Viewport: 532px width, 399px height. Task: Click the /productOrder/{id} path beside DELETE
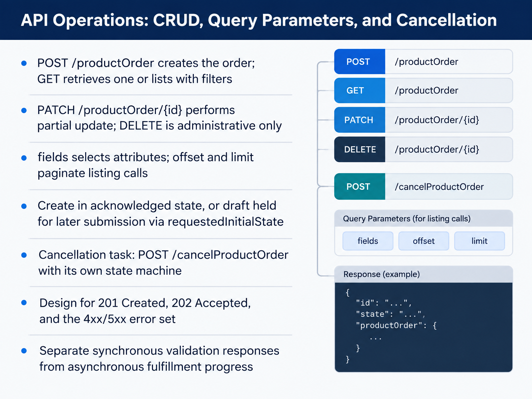click(437, 149)
